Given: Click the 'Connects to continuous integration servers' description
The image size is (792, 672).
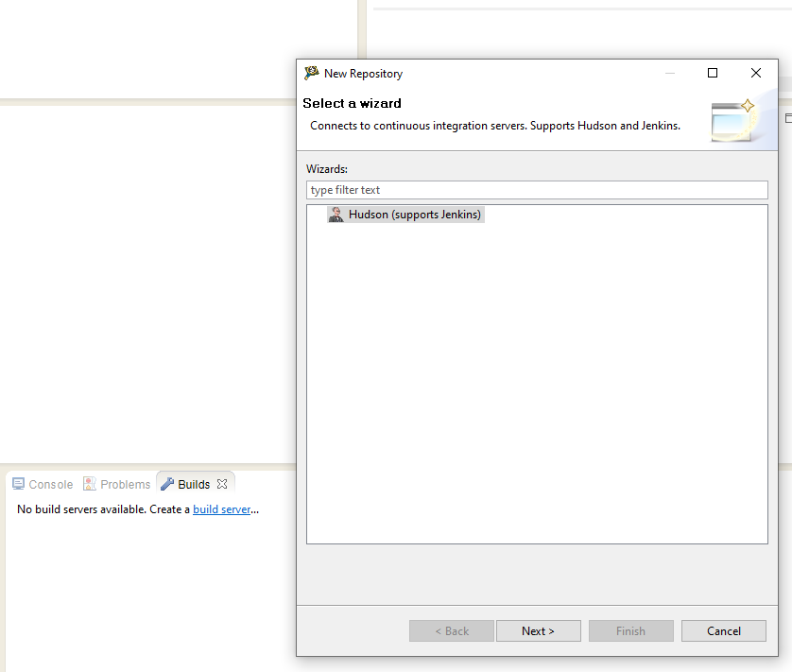Looking at the screenshot, I should tap(495, 126).
